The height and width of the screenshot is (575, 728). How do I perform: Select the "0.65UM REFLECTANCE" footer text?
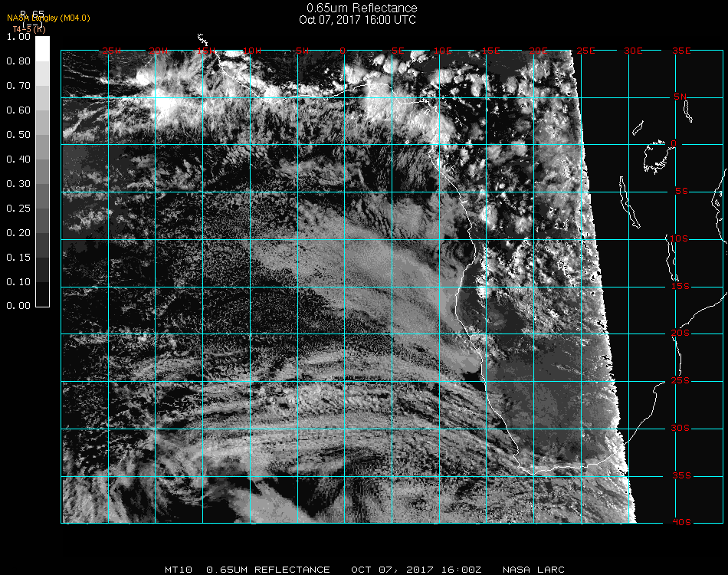click(x=268, y=570)
